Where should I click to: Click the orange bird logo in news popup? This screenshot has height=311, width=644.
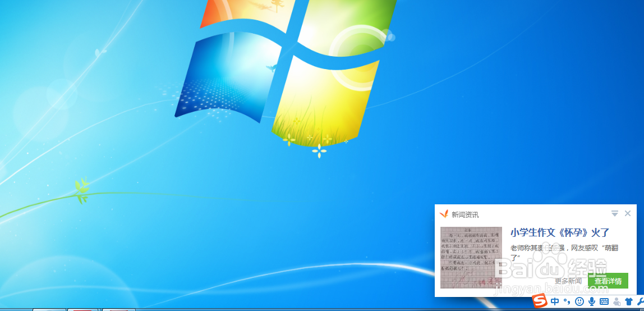(x=444, y=214)
